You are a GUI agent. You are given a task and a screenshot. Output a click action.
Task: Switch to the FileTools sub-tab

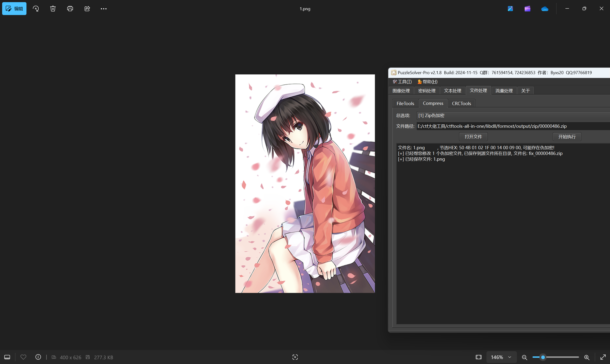[405, 103]
